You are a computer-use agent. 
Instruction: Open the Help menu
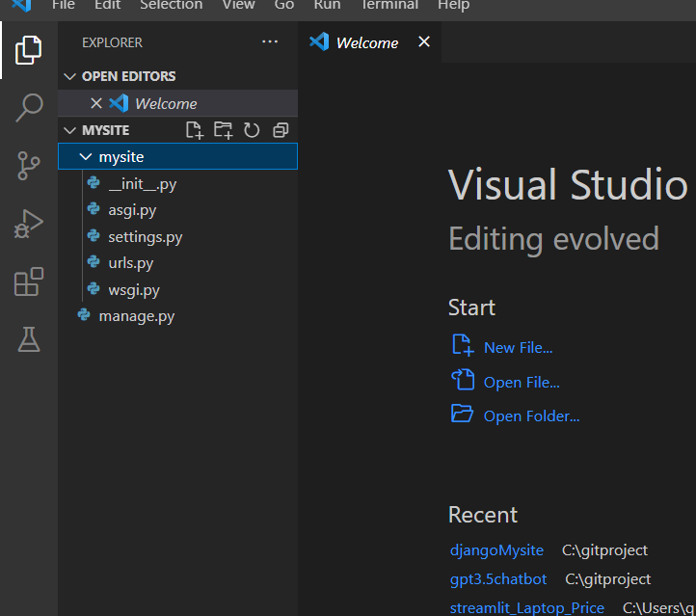(x=454, y=6)
